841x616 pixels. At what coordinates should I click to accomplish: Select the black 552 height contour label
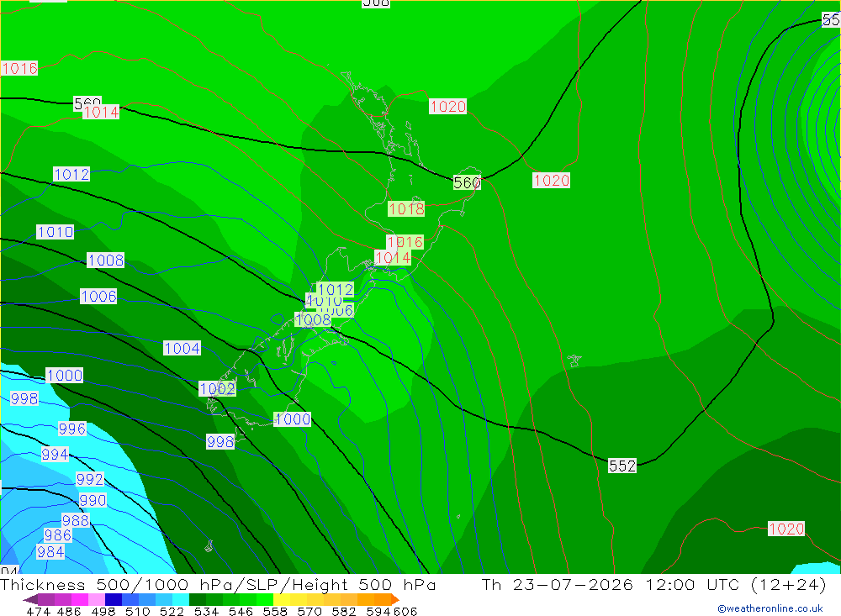pos(622,466)
